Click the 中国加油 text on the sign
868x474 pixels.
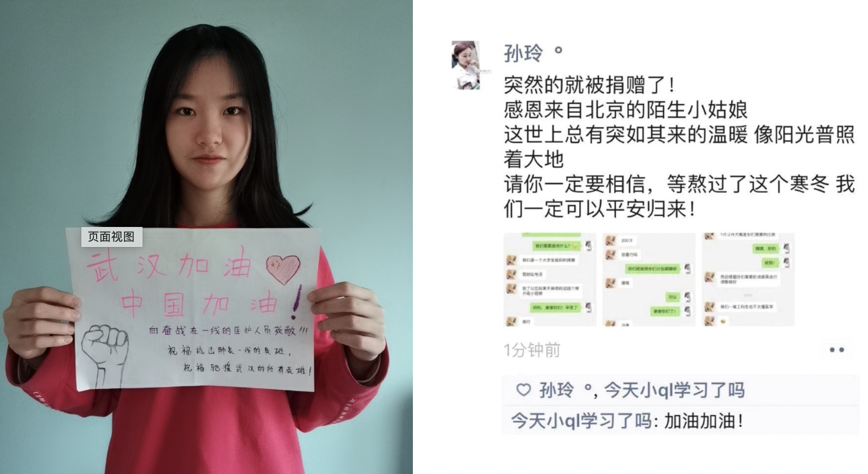click(200, 304)
